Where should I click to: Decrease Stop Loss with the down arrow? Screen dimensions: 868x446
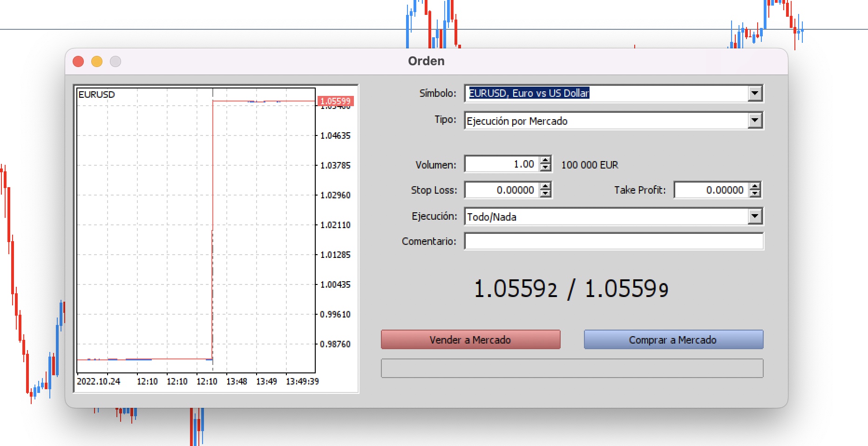[x=545, y=194]
